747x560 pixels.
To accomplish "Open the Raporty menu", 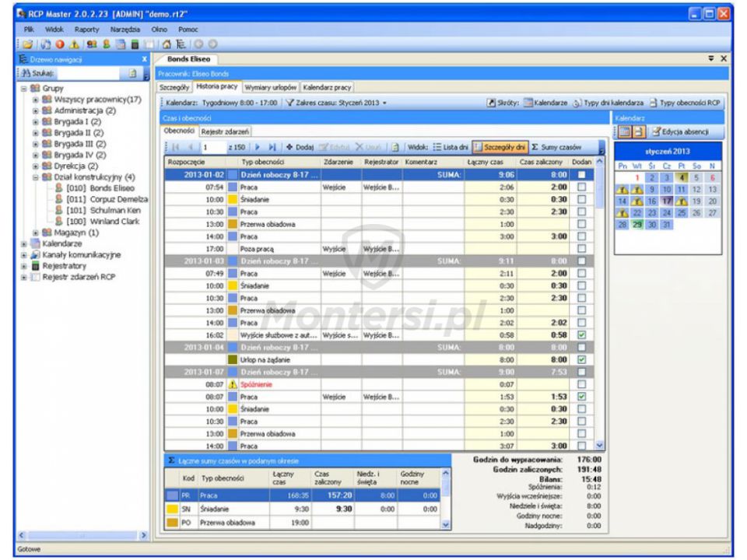I will (86, 30).
